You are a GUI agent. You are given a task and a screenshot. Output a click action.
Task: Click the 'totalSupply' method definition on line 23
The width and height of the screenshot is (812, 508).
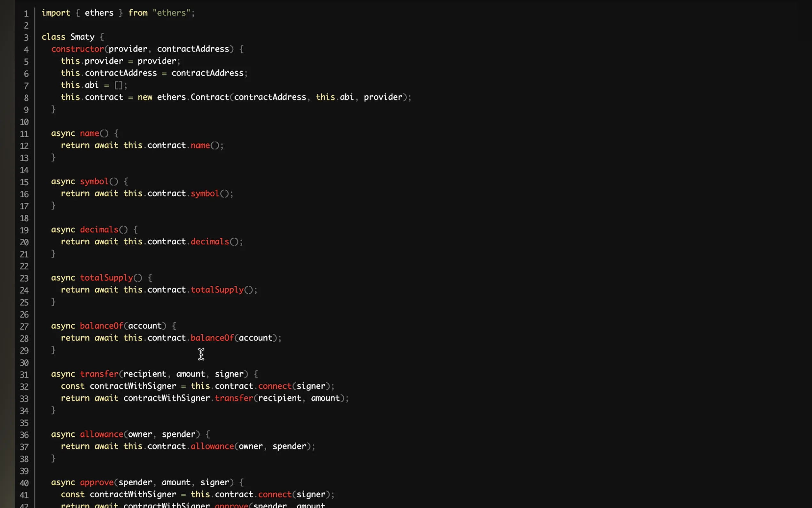(106, 278)
